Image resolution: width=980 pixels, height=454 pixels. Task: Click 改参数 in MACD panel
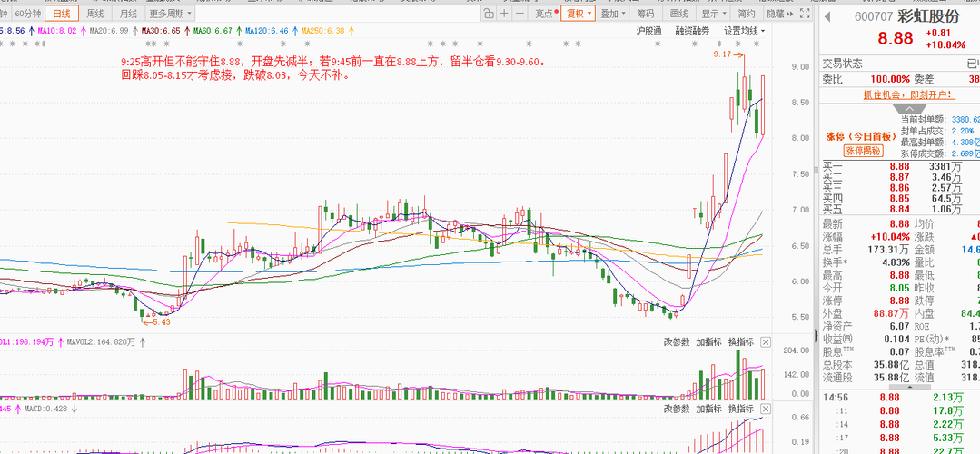(x=677, y=409)
